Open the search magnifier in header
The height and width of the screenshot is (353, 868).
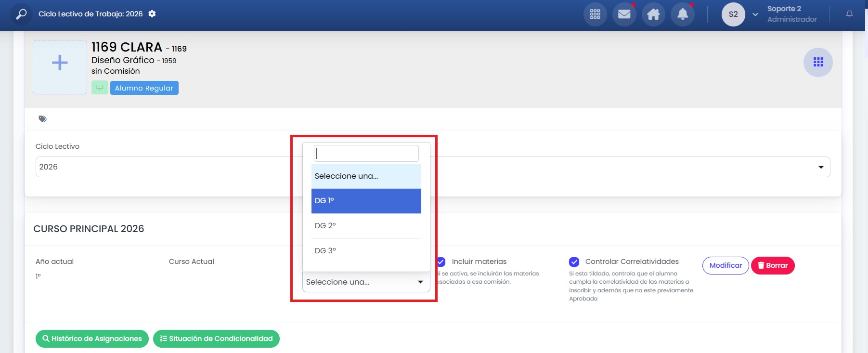pos(21,14)
